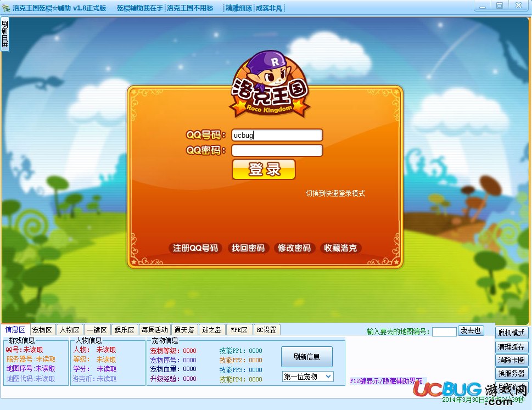Click the 换服务器 button

[x=512, y=374]
